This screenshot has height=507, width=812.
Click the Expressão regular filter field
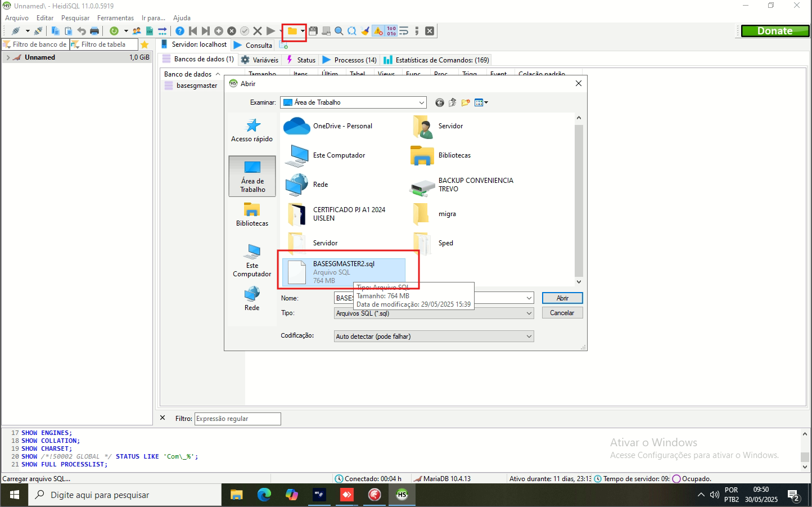point(237,419)
